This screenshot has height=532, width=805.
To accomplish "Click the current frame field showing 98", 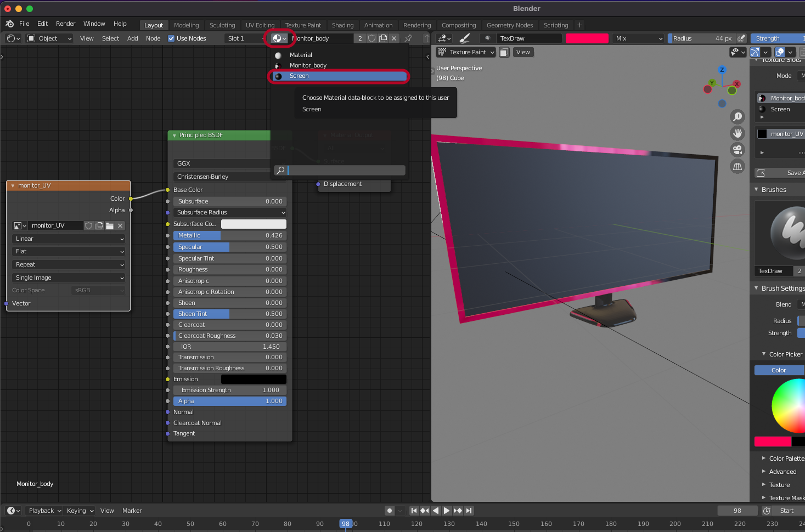I will pyautogui.click(x=738, y=511).
